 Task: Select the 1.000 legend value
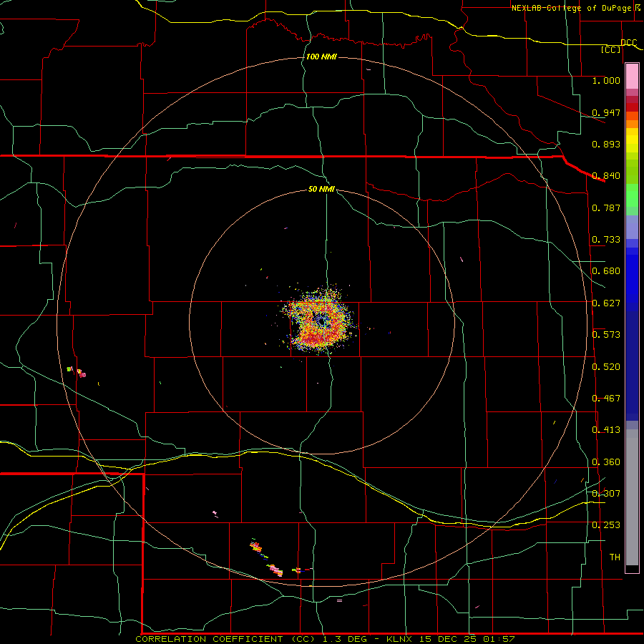pos(606,80)
